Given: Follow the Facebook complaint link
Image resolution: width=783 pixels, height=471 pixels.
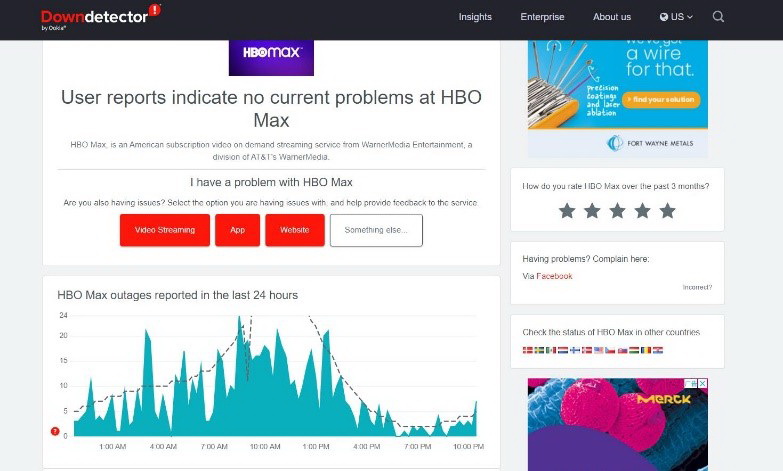Looking at the screenshot, I should pos(554,276).
